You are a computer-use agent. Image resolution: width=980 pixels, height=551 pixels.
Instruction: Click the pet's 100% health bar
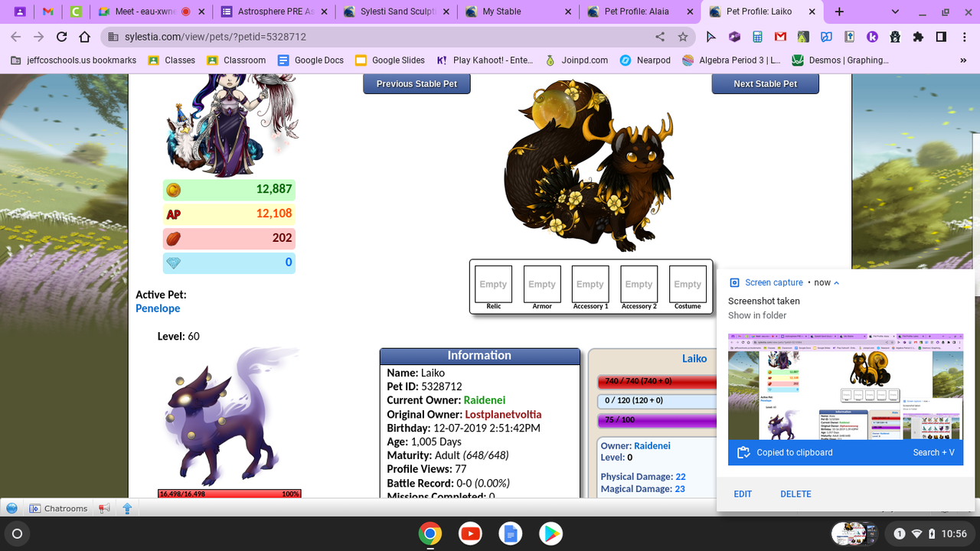pos(228,494)
